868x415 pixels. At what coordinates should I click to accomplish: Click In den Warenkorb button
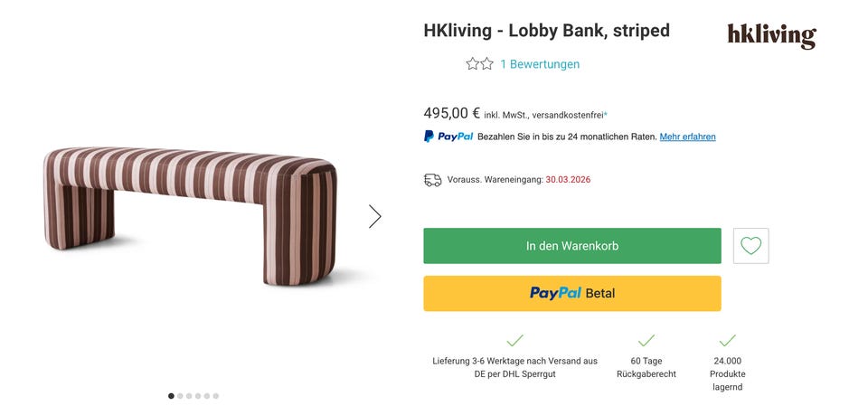[x=571, y=246]
